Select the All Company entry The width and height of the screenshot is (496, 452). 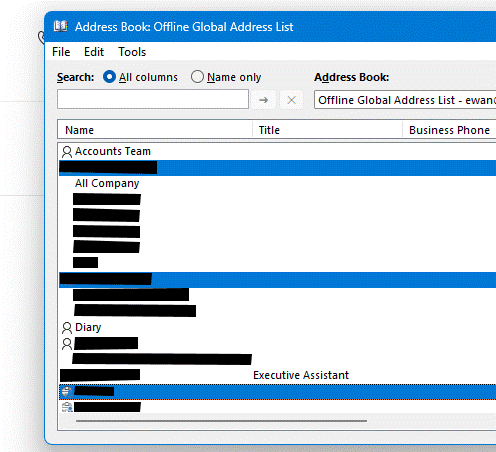point(107,183)
